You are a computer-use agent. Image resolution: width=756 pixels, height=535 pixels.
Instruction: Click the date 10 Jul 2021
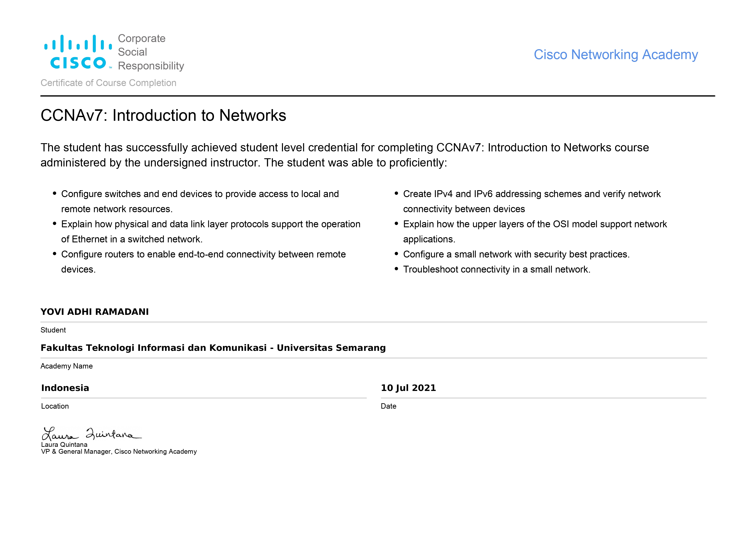pos(408,388)
